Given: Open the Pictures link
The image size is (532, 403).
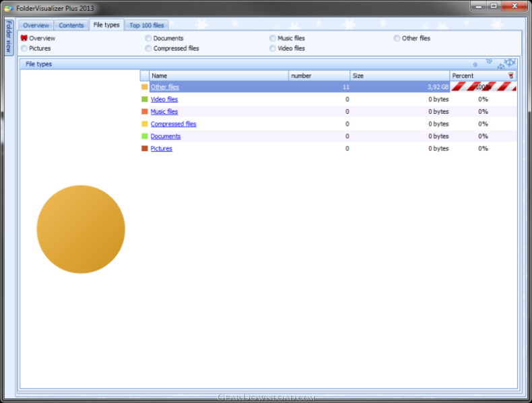Looking at the screenshot, I should click(x=162, y=148).
